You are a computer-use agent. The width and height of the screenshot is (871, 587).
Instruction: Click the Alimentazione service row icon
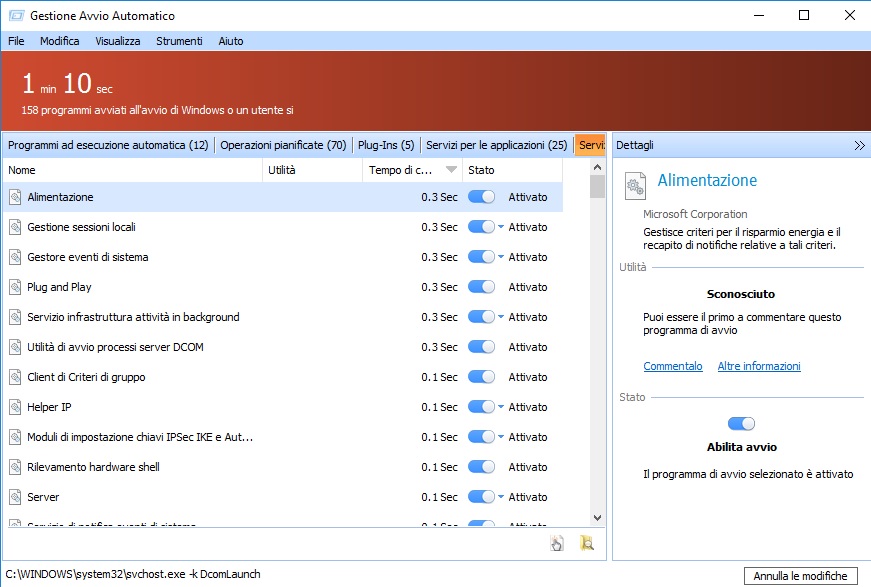pyautogui.click(x=15, y=198)
